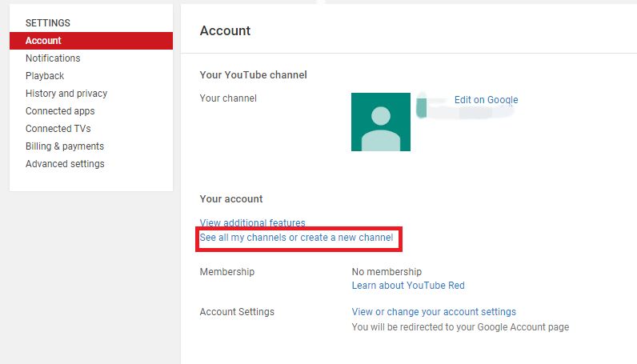The height and width of the screenshot is (364, 637).
Task: Click the Account page title
Action: coord(225,31)
